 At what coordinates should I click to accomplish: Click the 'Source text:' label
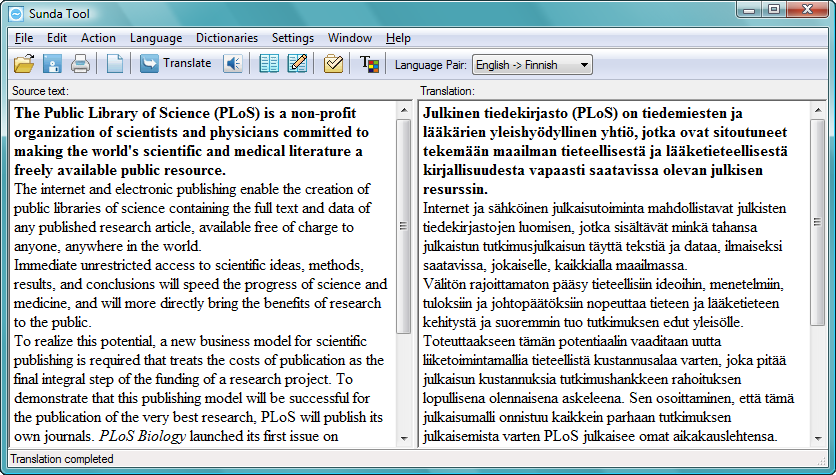pyautogui.click(x=41, y=91)
